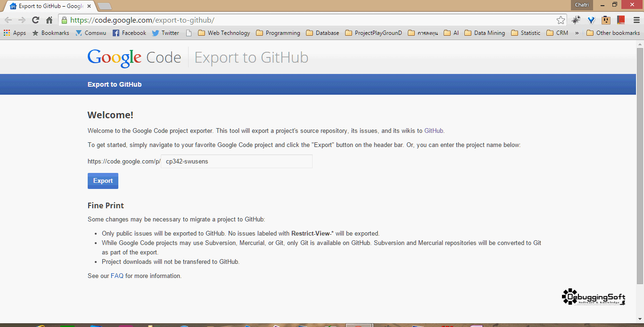Viewport: 644px width, 327px height.
Task: Click Export to GitHub in blue nav bar
Action: pyautogui.click(x=115, y=84)
